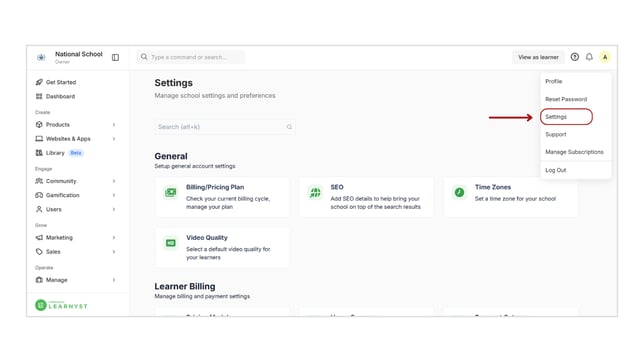Click the Time Zones clock icon
The image size is (644, 362).
[x=460, y=192]
